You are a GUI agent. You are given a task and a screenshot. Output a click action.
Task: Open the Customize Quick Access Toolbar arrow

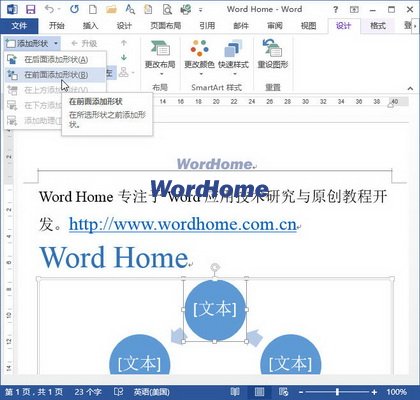201,10
